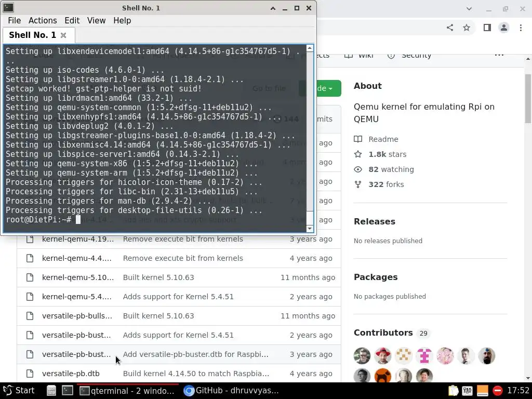532x399 pixels.
Task: Open the Packages heading link
Action: tap(376, 277)
